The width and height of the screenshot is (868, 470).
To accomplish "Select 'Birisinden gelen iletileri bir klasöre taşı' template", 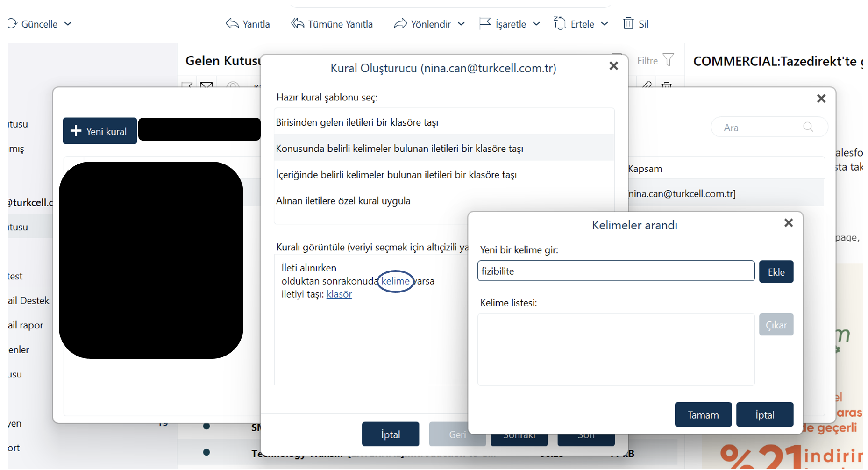I will pos(444,122).
